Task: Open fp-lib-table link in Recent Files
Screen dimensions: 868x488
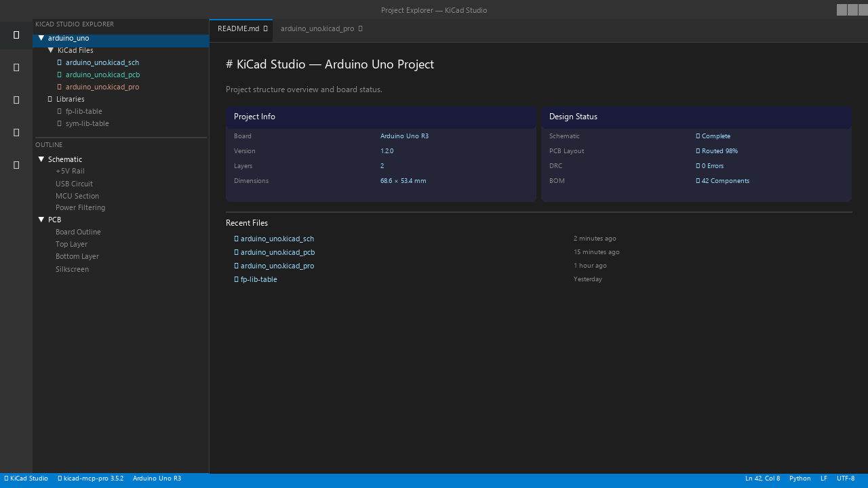Action: point(259,279)
